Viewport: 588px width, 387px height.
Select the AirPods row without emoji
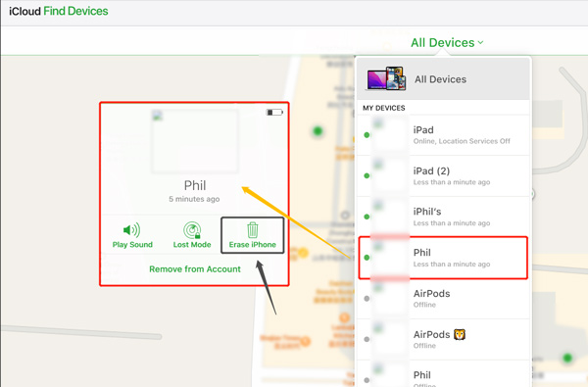tap(443, 299)
